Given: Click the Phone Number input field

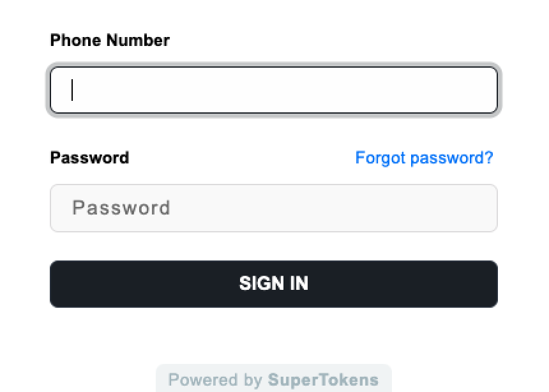Looking at the screenshot, I should [273, 90].
